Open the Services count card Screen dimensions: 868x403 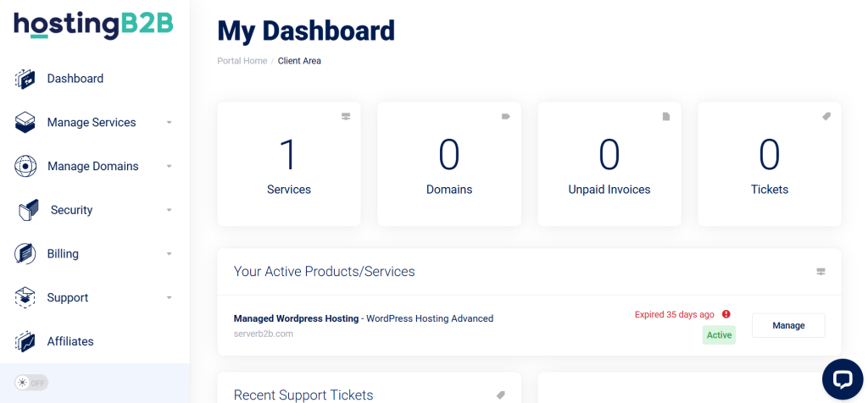pos(289,163)
